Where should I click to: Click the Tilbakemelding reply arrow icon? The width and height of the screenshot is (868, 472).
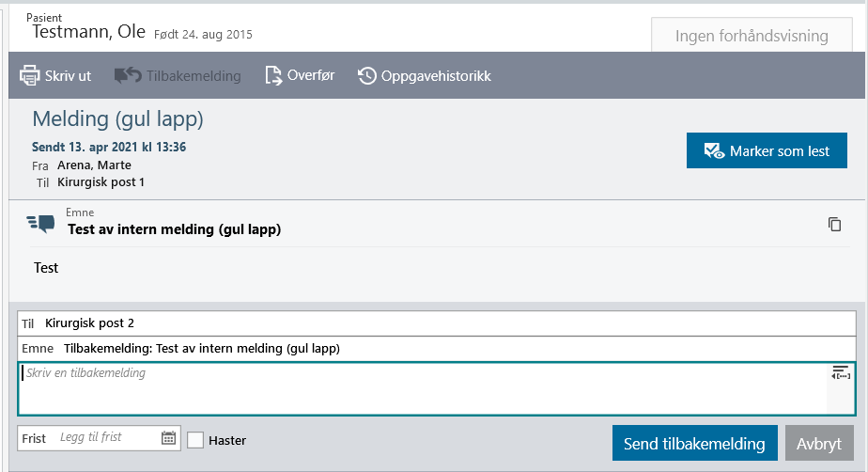127,76
